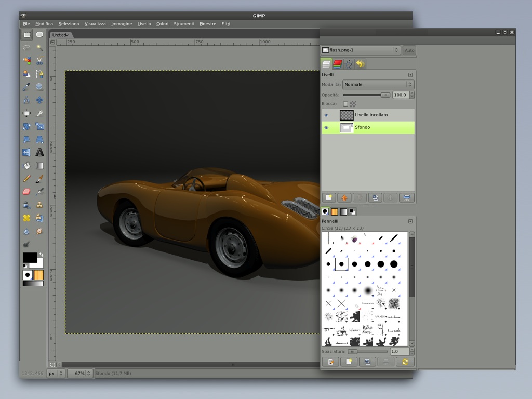Activate the Zoom magnifier tool

pos(39,87)
